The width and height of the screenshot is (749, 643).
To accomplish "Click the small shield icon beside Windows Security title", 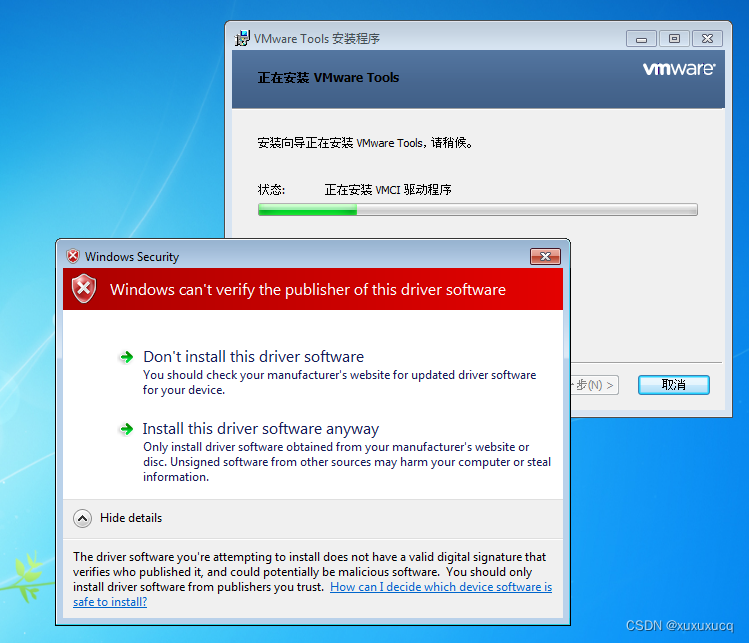I will click(73, 257).
